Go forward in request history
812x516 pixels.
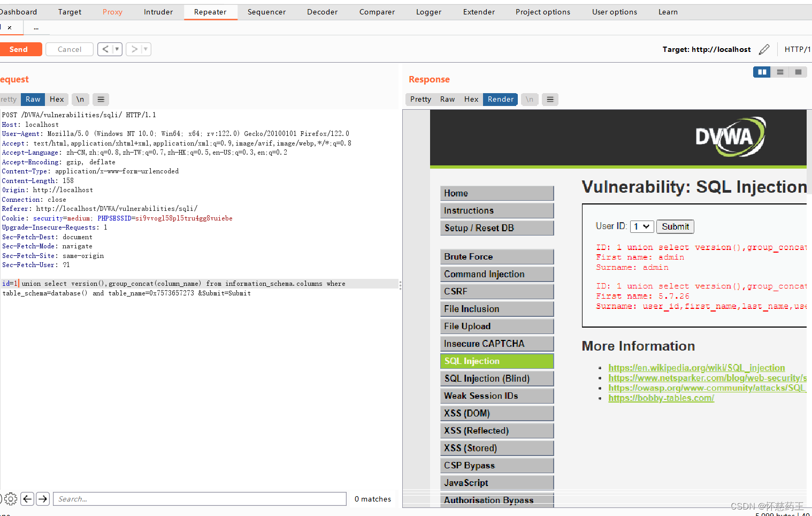(134, 49)
